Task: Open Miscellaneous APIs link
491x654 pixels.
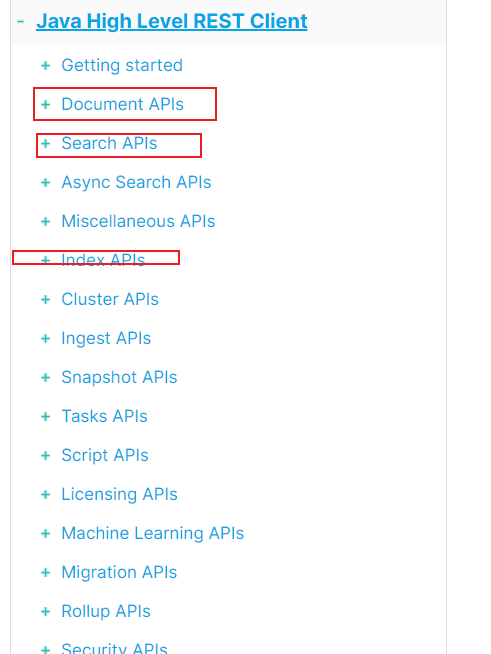Action: [138, 221]
